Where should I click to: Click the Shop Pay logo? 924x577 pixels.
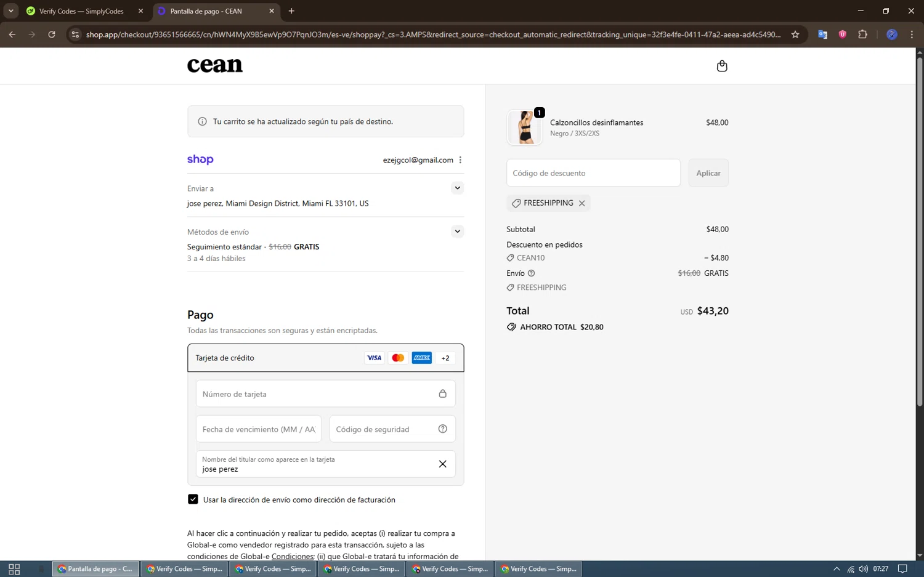[x=200, y=159]
